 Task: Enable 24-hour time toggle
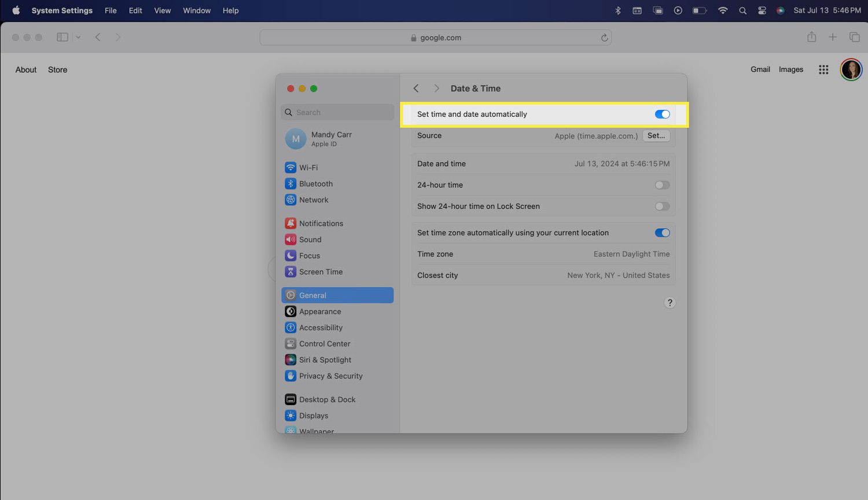[x=662, y=185]
